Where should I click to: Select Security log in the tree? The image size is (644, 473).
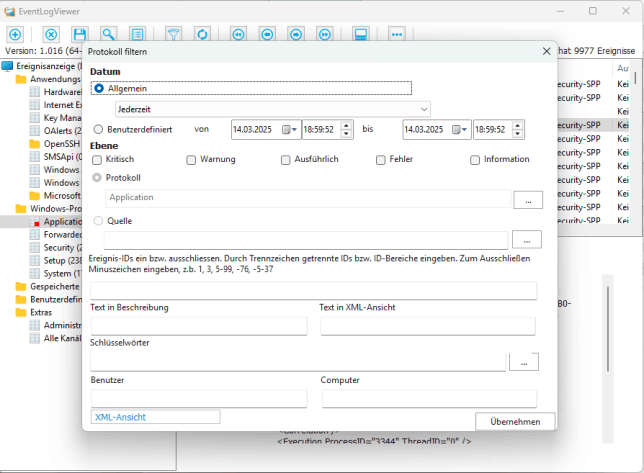click(60, 247)
